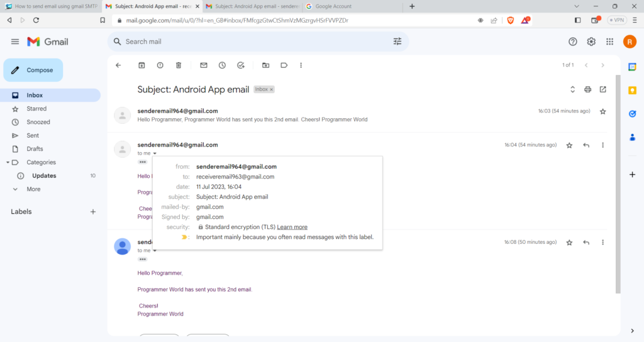Open more options for the 16:04 message

tap(603, 145)
